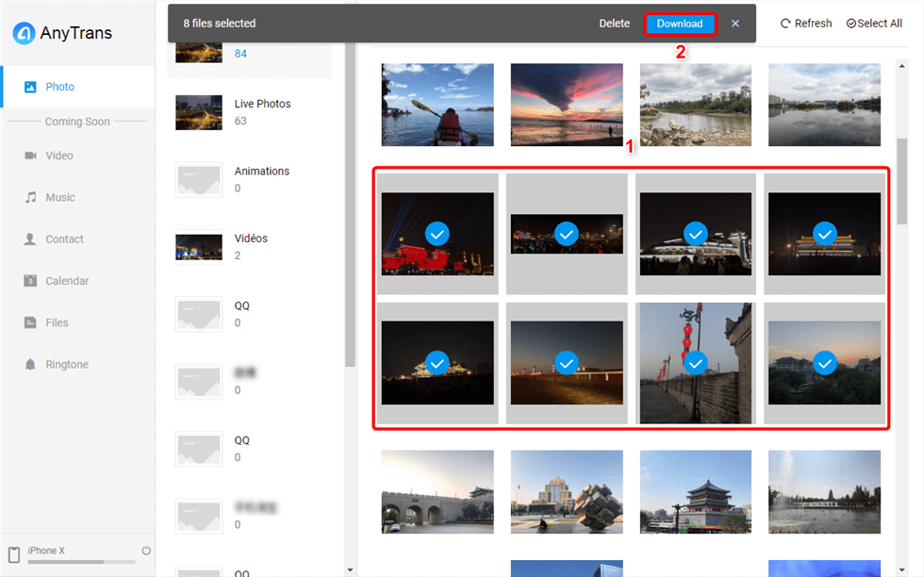Select the fountain and pagoda photo
The width and height of the screenshot is (924, 577).
(x=824, y=492)
